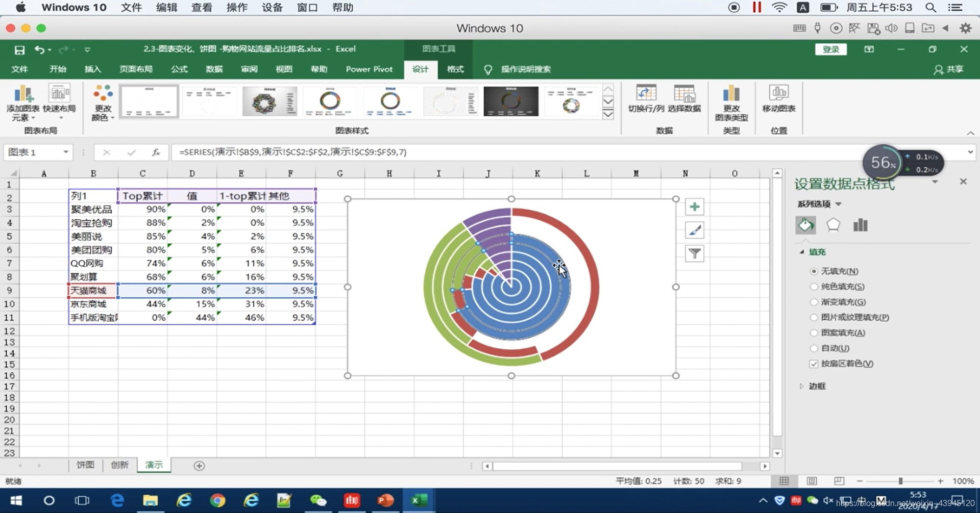This screenshot has height=513, width=980.
Task: Open the Name Box dropdown arrow
Action: tap(66, 152)
